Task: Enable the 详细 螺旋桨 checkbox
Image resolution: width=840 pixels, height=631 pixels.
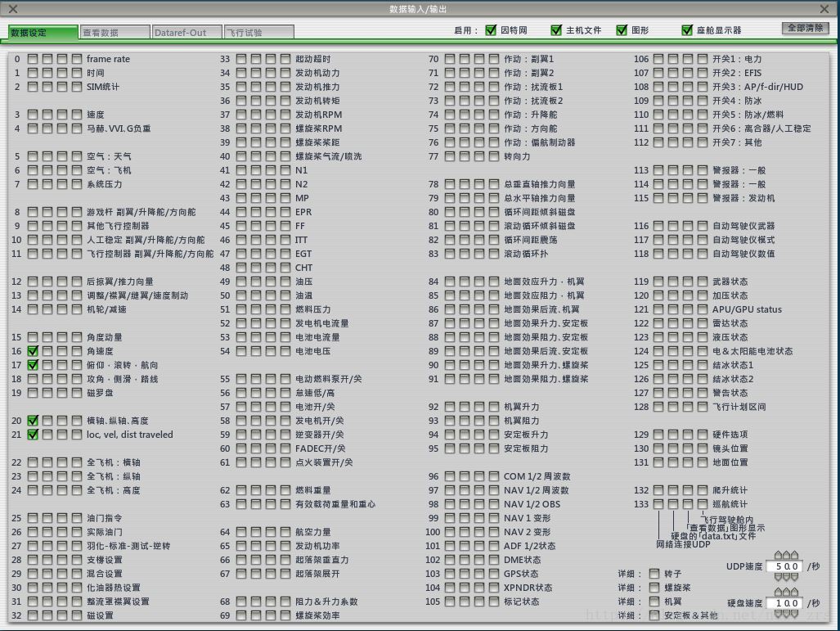Action: 654,588
